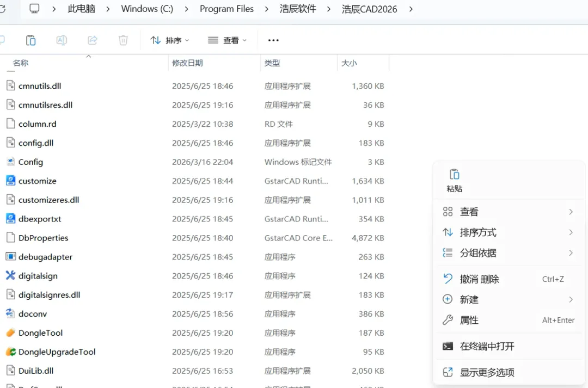Screen dimensions: 588x388
Task: Choose 显示更多选项 in the context menu
Action: (x=509, y=372)
